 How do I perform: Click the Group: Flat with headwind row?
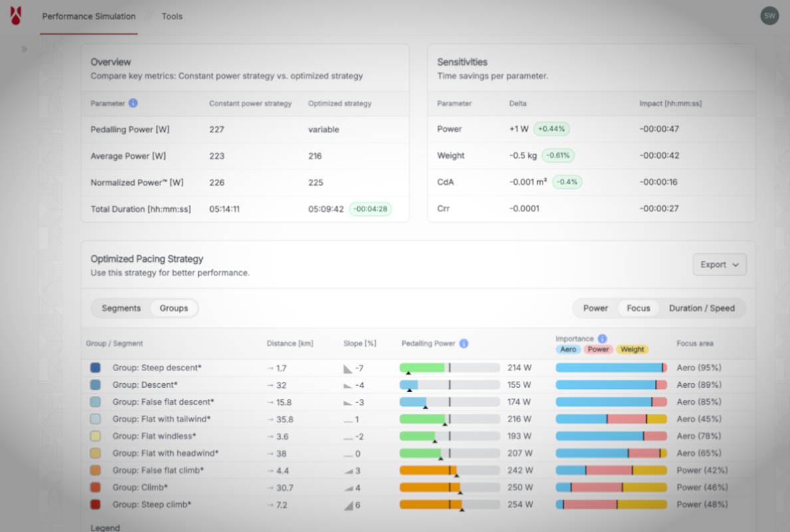click(x=165, y=454)
